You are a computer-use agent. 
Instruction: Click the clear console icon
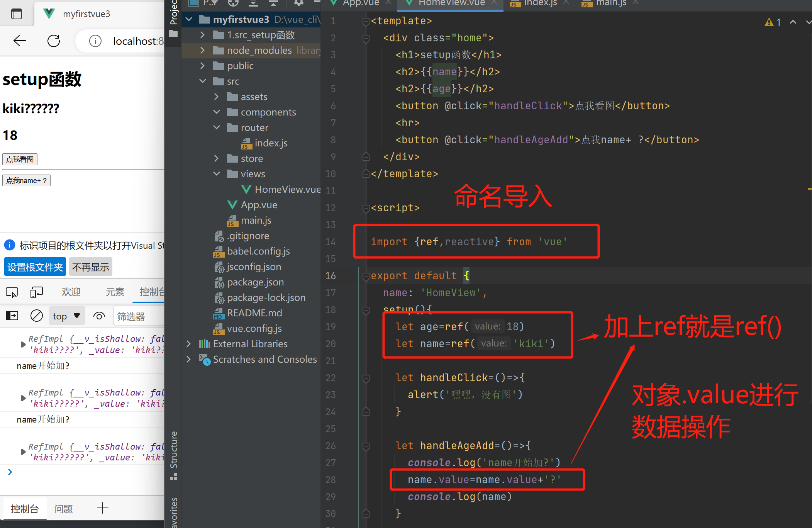coord(37,316)
